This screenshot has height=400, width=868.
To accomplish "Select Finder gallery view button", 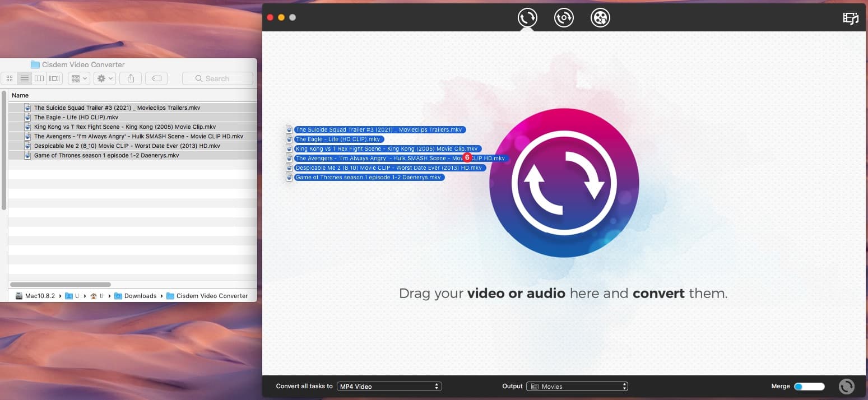I will coord(54,78).
